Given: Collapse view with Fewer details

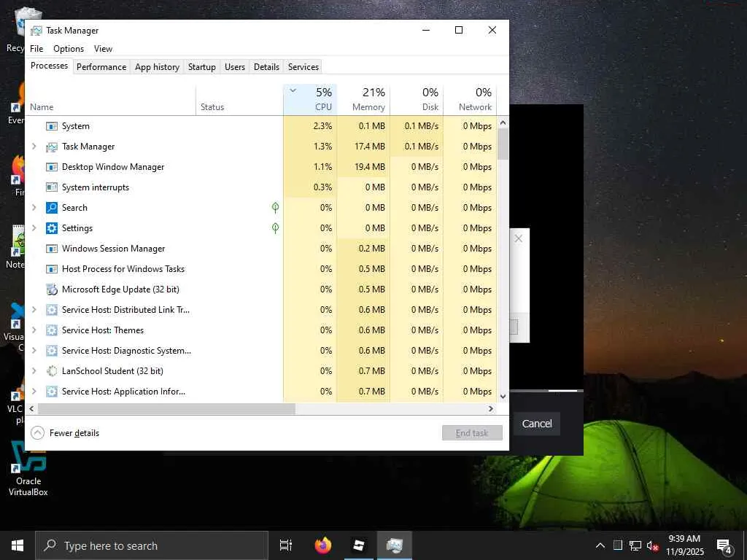Looking at the screenshot, I should point(65,433).
